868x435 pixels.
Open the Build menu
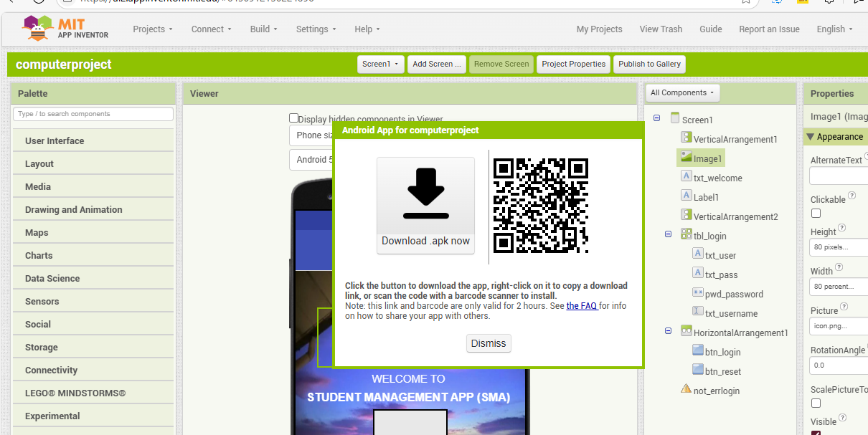(264, 29)
